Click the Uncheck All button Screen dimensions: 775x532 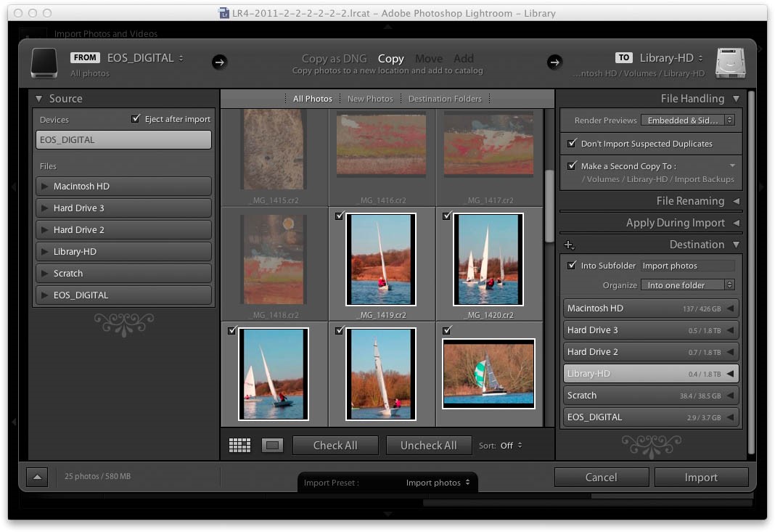(x=429, y=444)
